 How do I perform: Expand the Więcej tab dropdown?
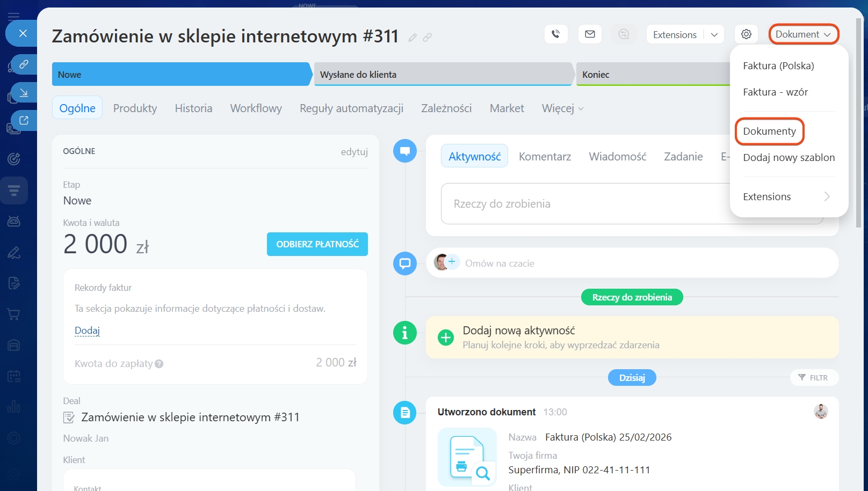(x=562, y=108)
